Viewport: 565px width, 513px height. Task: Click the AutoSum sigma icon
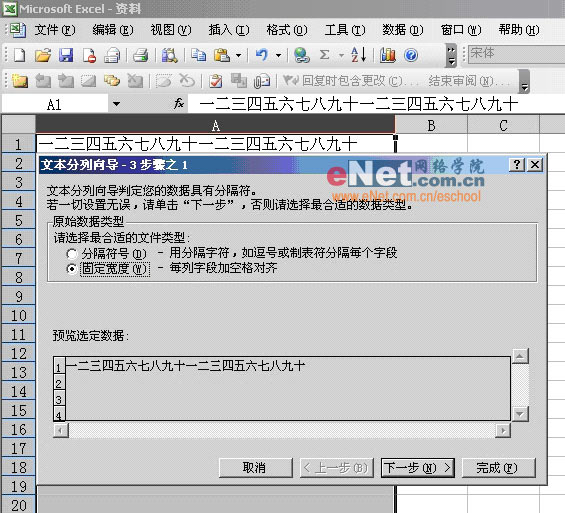pyautogui.click(x=324, y=55)
